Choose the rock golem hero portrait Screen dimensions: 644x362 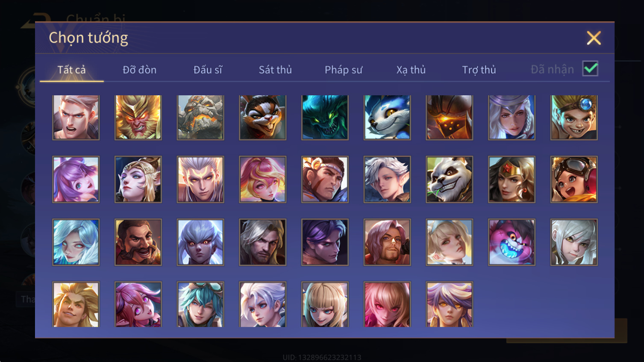point(200,117)
